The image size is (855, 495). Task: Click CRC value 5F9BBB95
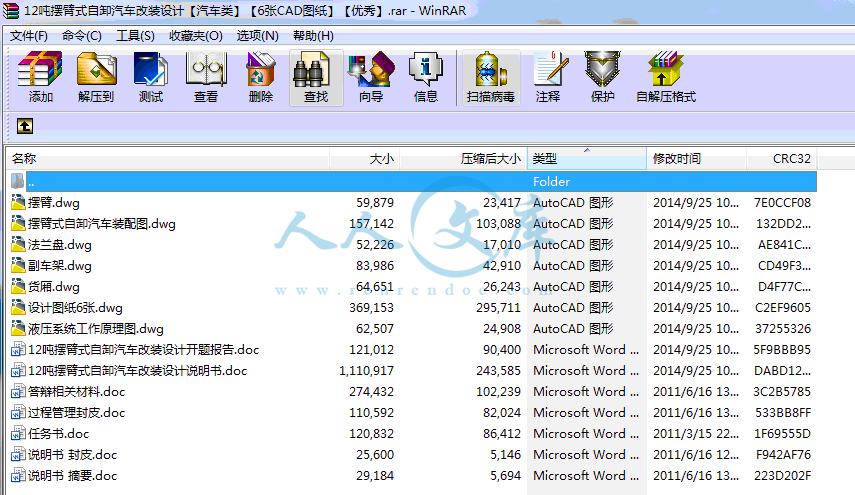point(782,349)
